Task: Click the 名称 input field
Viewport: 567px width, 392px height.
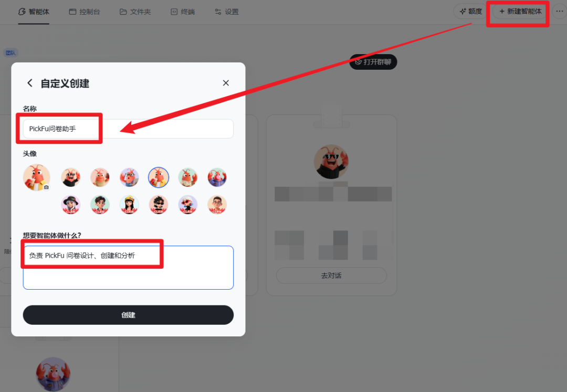Action: point(128,129)
